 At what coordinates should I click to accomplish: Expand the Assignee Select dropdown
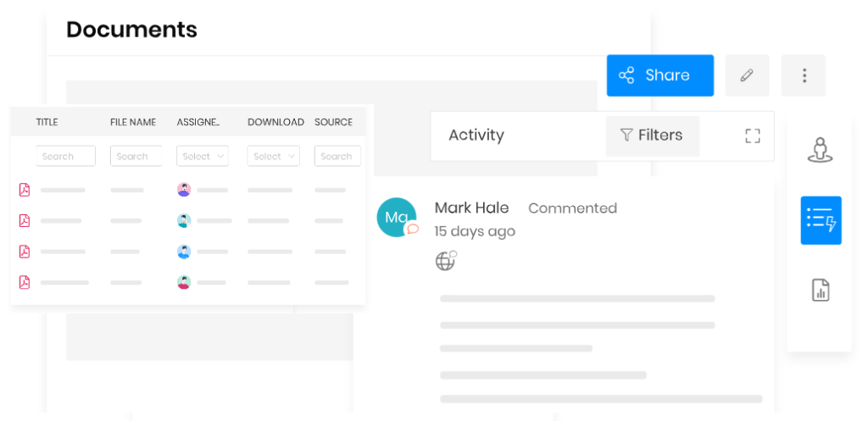pyautogui.click(x=203, y=156)
